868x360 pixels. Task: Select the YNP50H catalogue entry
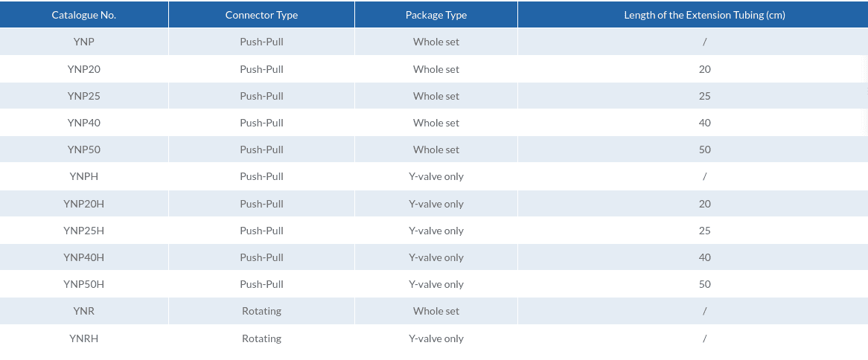[83, 284]
